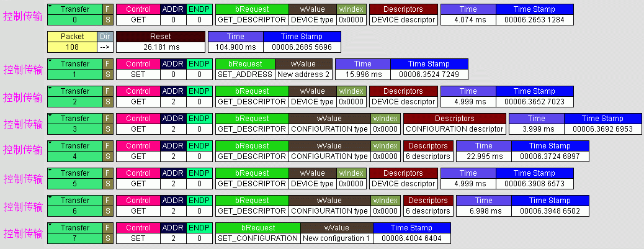Select the SET_ADDRESS bRequest value
The height and width of the screenshot is (249, 644).
point(245,75)
